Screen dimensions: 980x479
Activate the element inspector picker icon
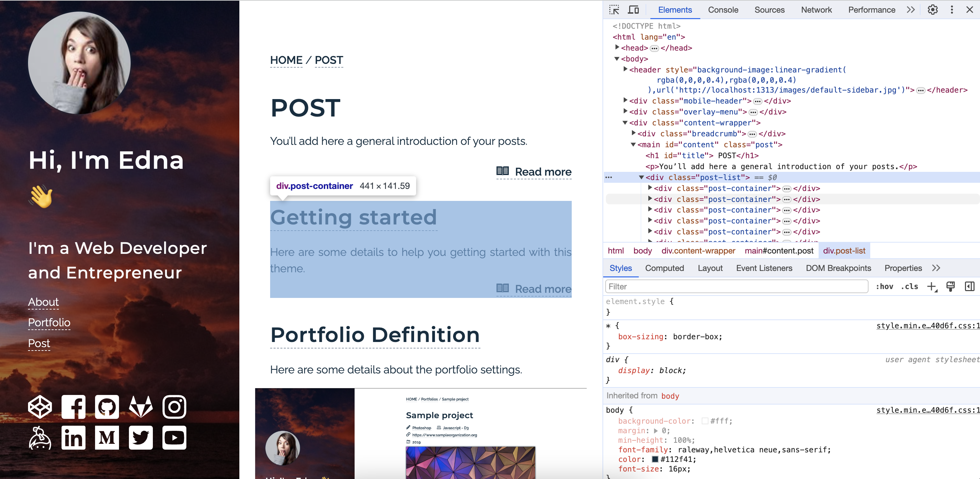(614, 10)
